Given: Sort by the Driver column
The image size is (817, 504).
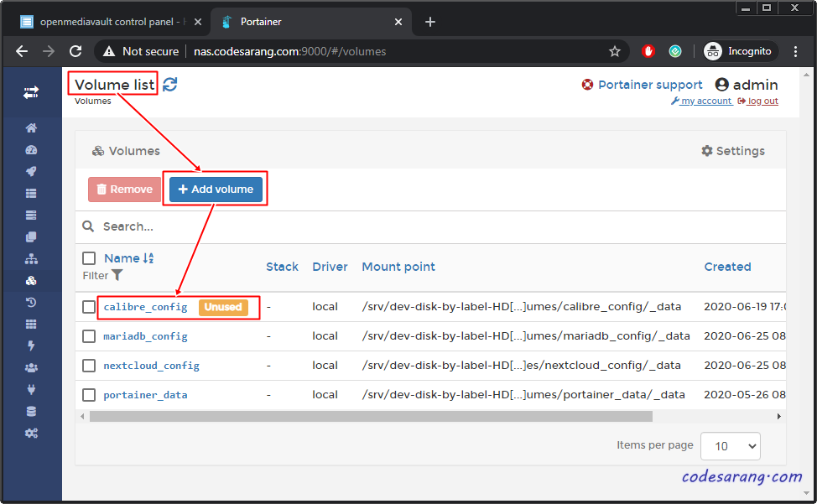Looking at the screenshot, I should (x=330, y=267).
